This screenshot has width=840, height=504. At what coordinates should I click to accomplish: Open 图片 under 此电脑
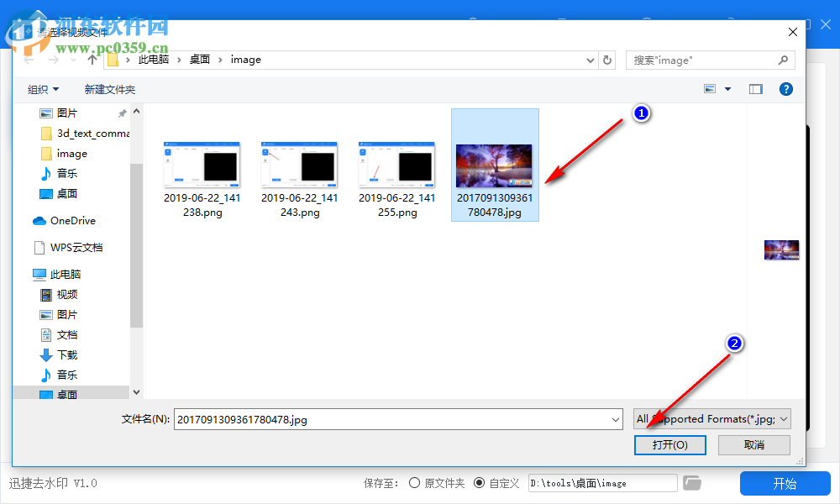pyautogui.click(x=59, y=314)
